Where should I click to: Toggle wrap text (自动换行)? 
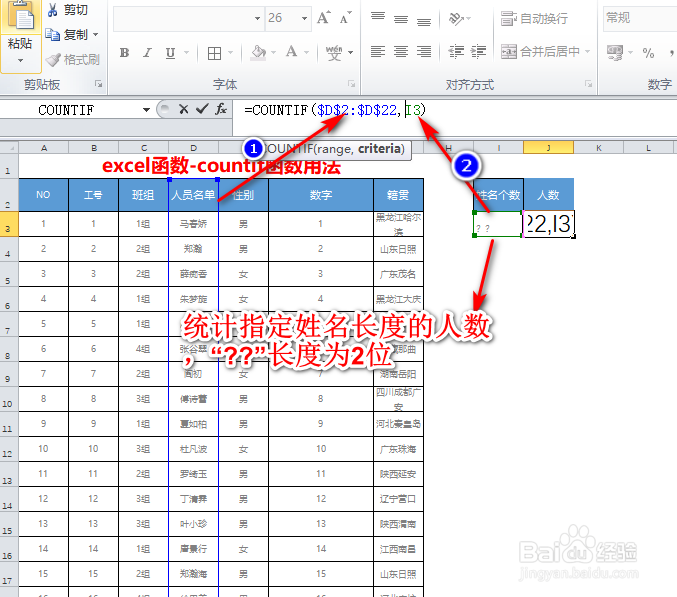coord(535,19)
